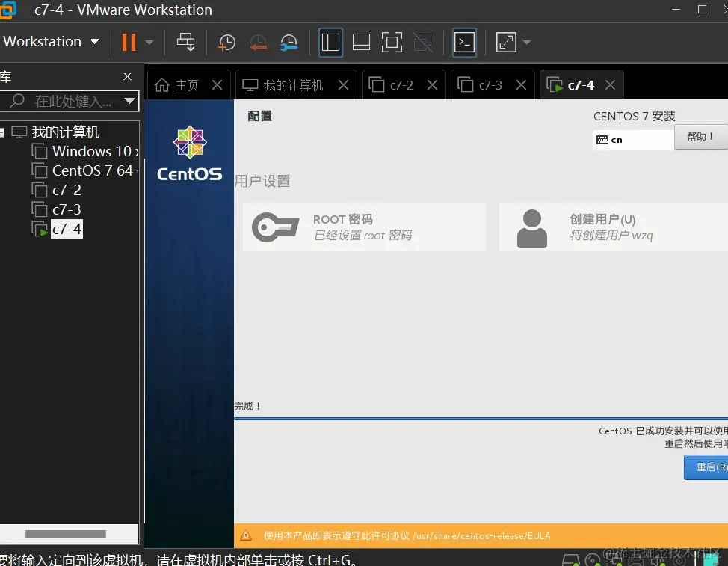Screen dimensions: 728x566
Task: Close the c7-4 tab
Action: coord(610,85)
